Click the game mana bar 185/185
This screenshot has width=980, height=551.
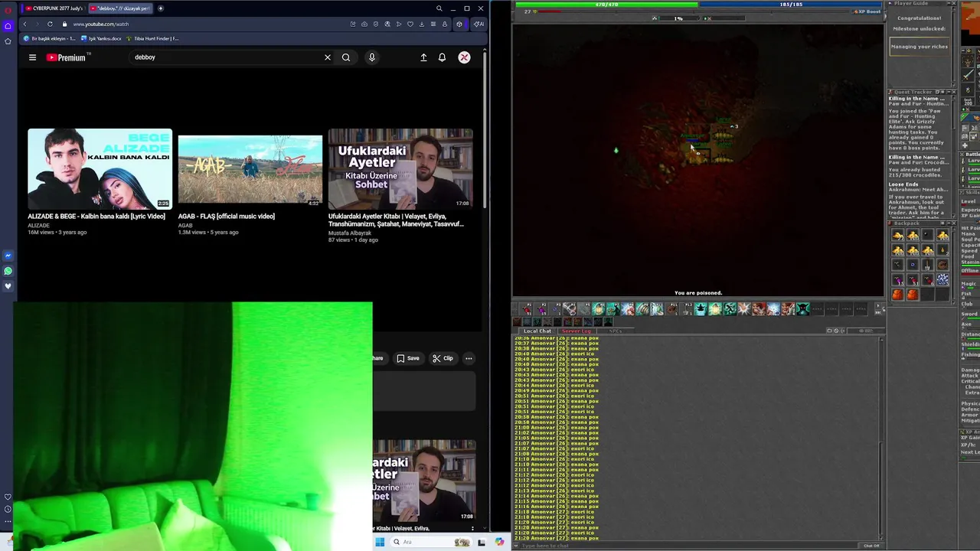791,5
